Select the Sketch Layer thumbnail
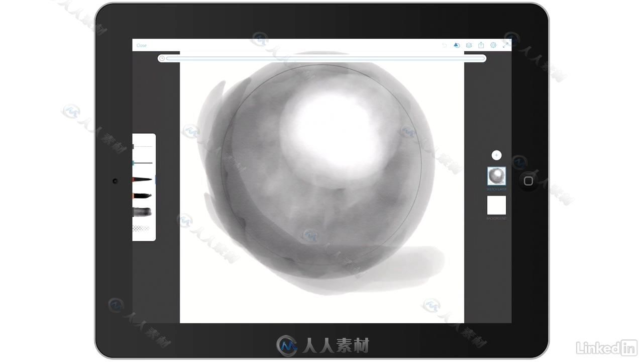This screenshot has width=644, height=362. (x=496, y=176)
